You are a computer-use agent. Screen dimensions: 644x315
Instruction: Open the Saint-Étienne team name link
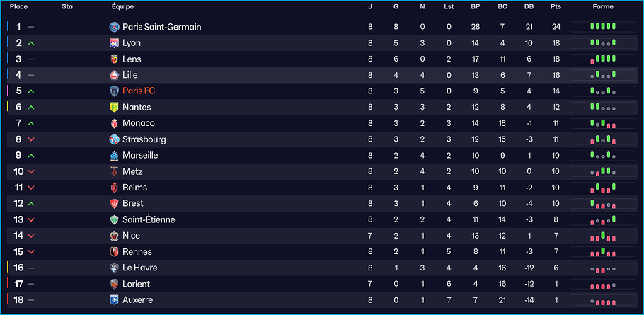point(149,220)
